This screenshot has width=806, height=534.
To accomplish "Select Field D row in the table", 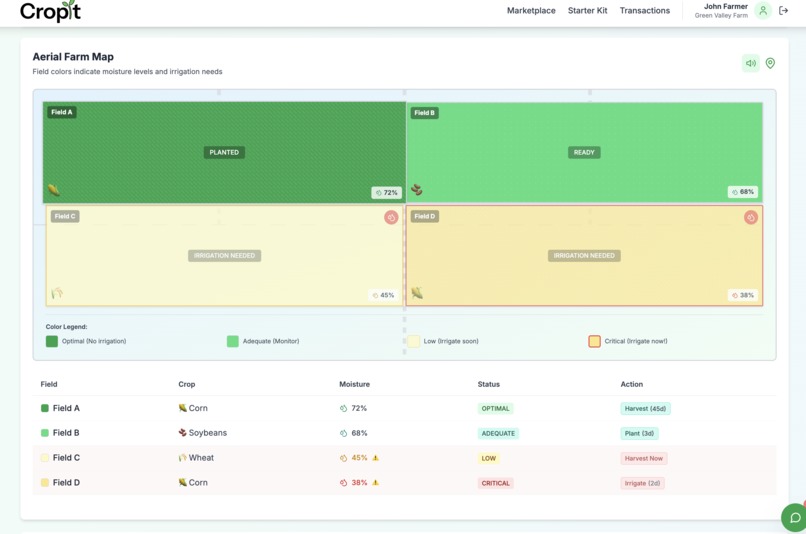I will (404, 483).
